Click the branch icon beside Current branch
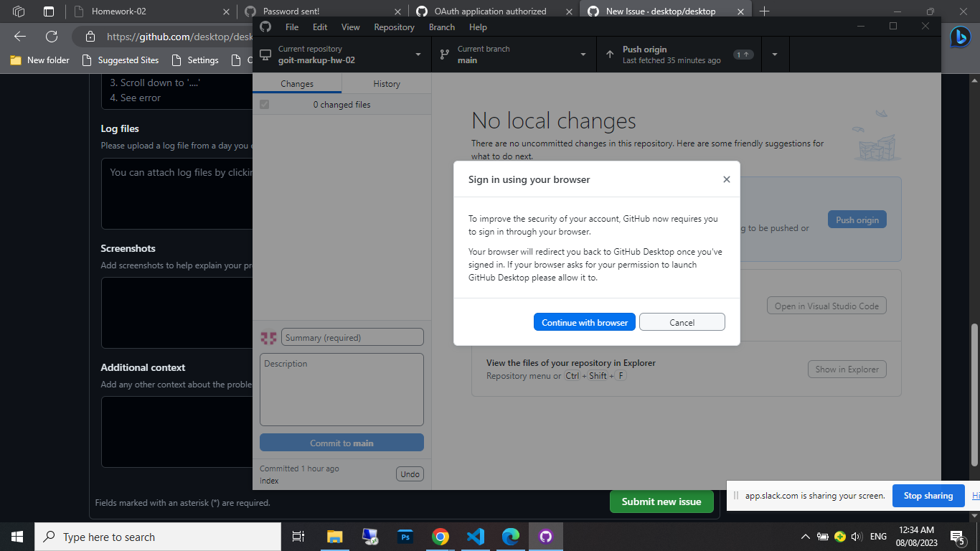This screenshot has height=551, width=980. point(444,54)
